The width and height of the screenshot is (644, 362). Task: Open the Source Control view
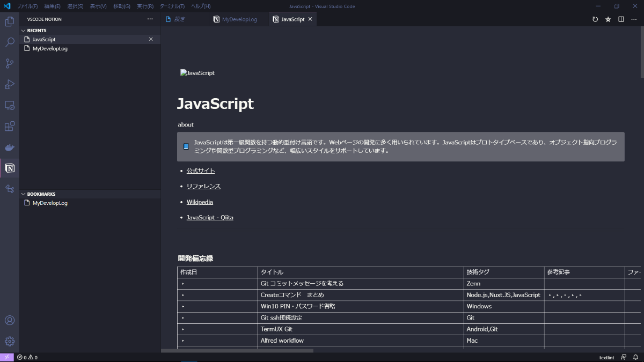pyautogui.click(x=10, y=63)
